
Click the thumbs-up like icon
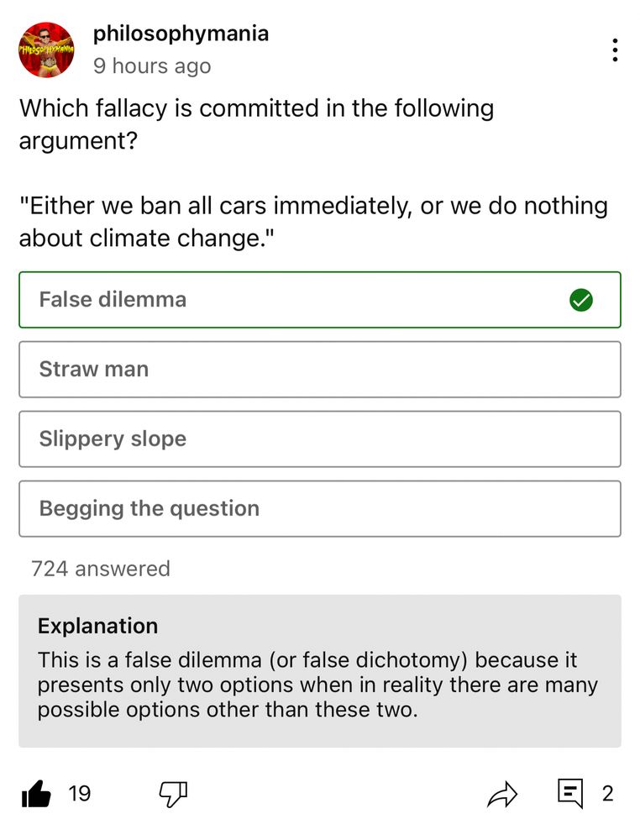(36, 793)
